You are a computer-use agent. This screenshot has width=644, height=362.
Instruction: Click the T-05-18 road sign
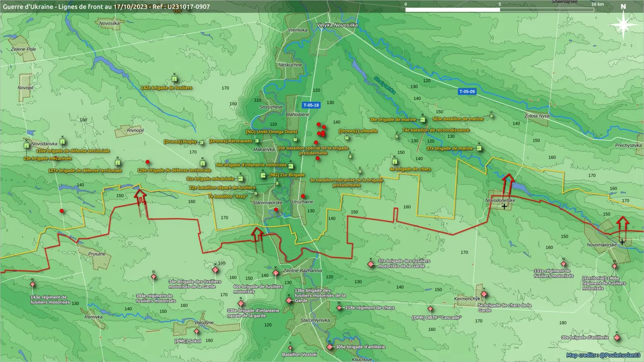pyautogui.click(x=311, y=105)
